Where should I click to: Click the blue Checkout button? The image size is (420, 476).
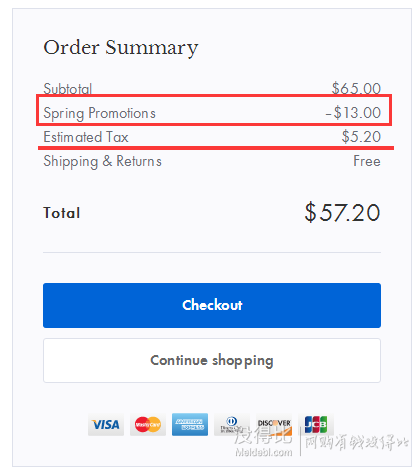tap(212, 305)
